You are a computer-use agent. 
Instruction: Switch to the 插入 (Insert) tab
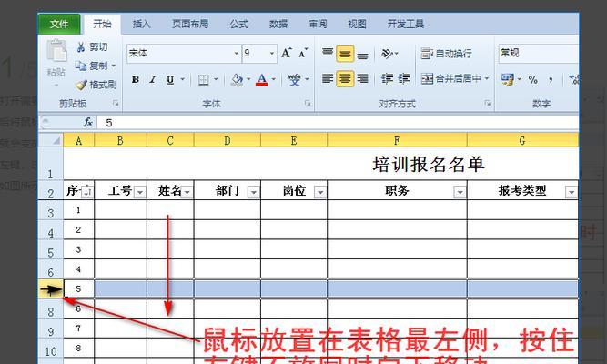tap(141, 24)
